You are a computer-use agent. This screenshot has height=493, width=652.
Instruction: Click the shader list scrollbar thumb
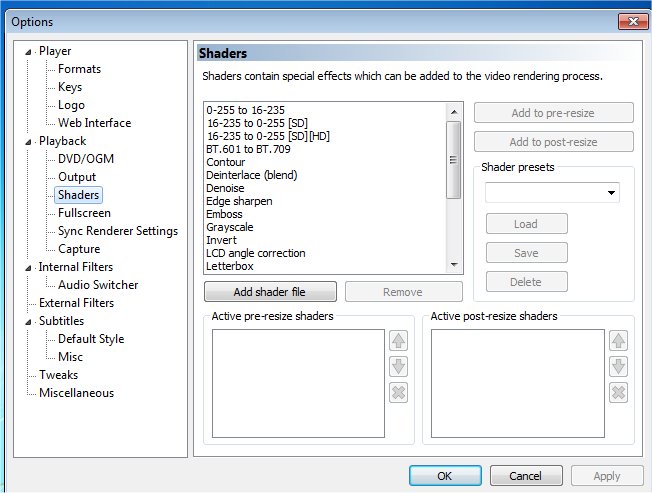tap(454, 160)
